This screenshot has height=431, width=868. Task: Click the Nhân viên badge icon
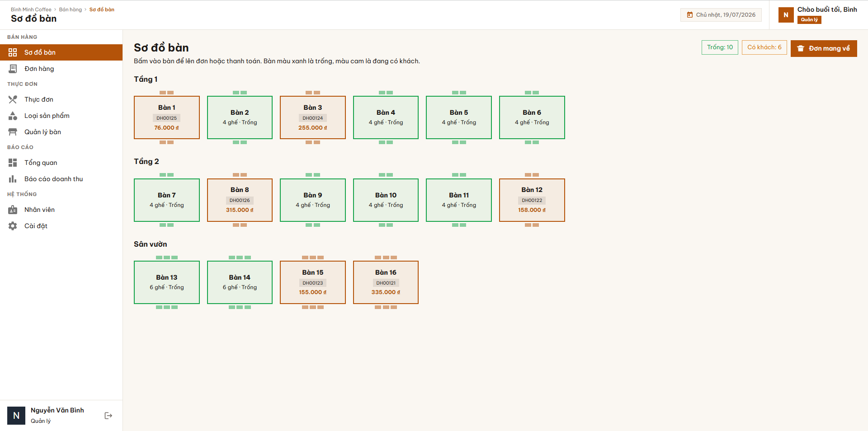pos(13,210)
